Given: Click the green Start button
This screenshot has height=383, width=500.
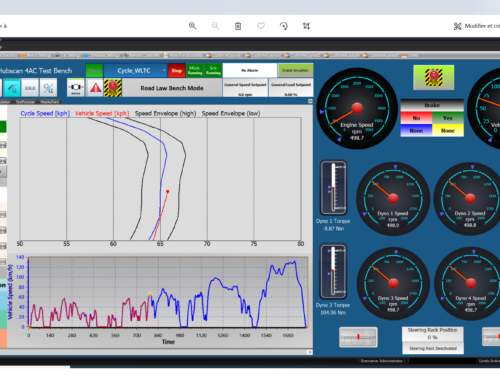Looking at the screenshot, I should 94,71.
